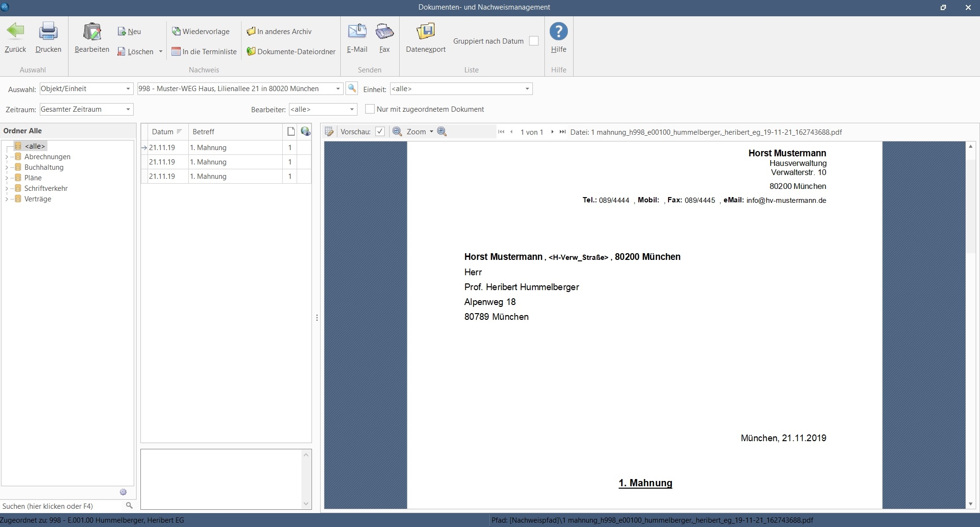The width and height of the screenshot is (980, 527).
Task: Click the Neu button
Action: coord(129,32)
